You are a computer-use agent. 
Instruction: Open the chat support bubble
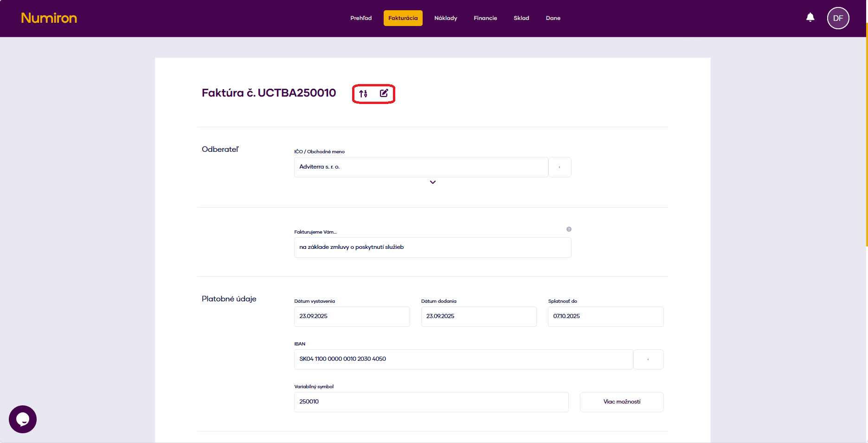22,419
